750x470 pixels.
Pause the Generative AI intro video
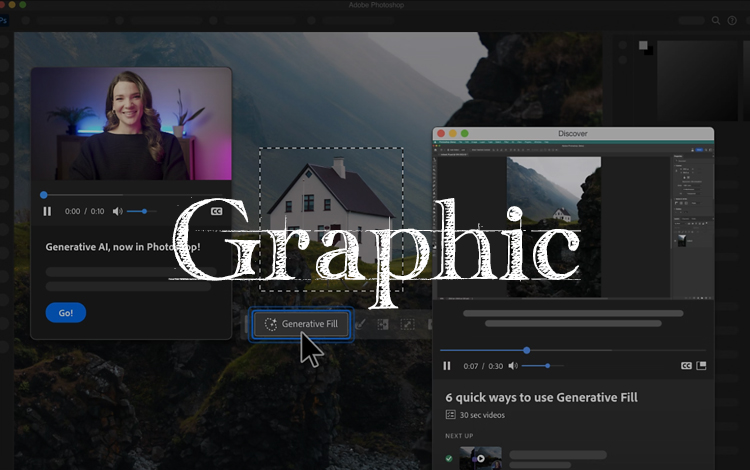click(47, 211)
